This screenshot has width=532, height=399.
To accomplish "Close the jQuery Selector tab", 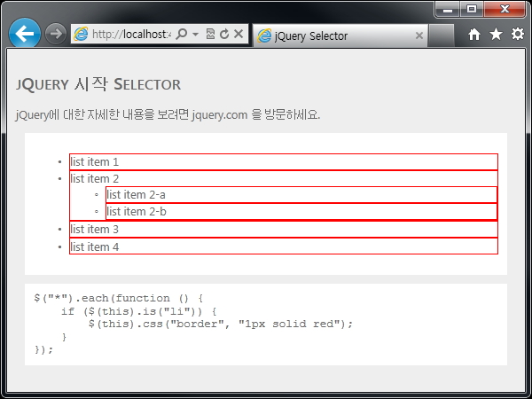I will coord(419,35).
